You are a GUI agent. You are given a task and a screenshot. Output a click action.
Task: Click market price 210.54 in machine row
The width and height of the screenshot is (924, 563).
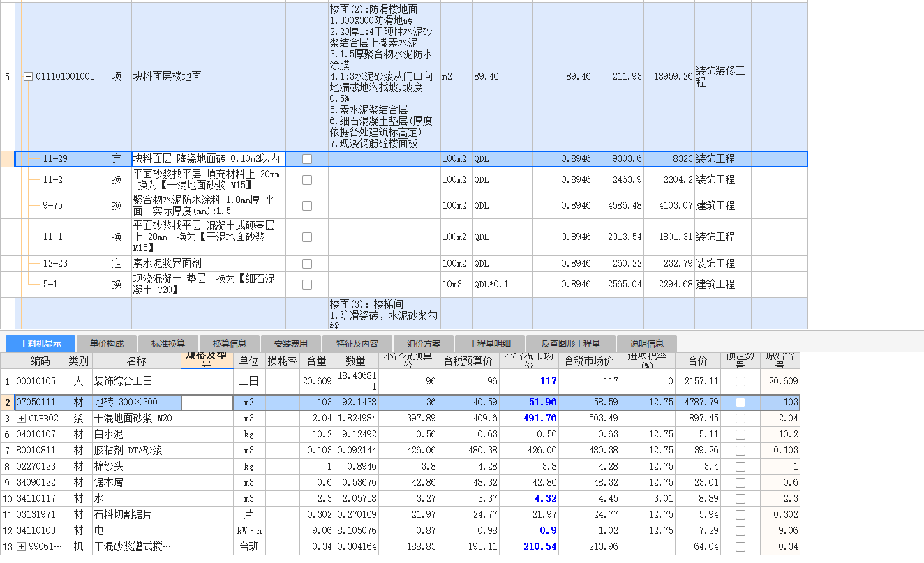tap(528, 547)
